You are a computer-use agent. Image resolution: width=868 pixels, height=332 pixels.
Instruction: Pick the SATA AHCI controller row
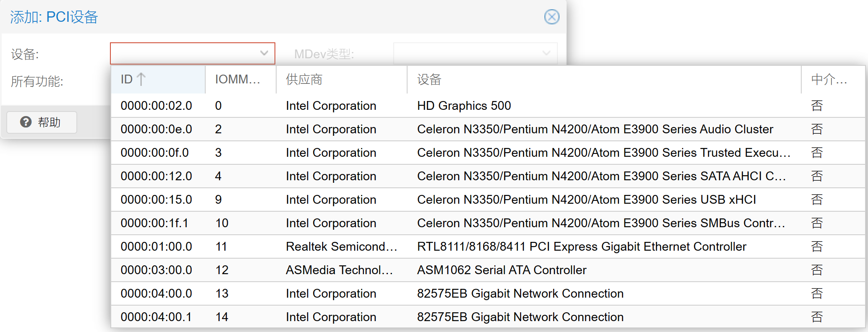[x=601, y=176]
